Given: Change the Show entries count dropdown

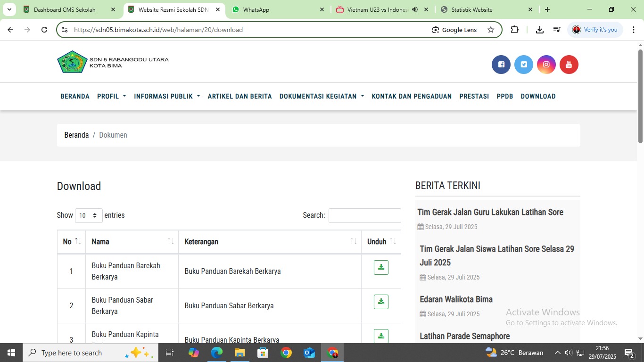Looking at the screenshot, I should point(89,215).
